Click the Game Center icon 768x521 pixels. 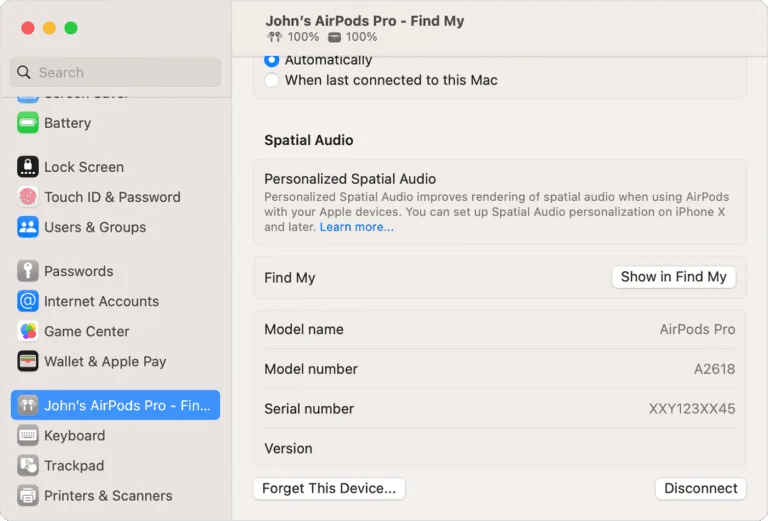click(28, 331)
